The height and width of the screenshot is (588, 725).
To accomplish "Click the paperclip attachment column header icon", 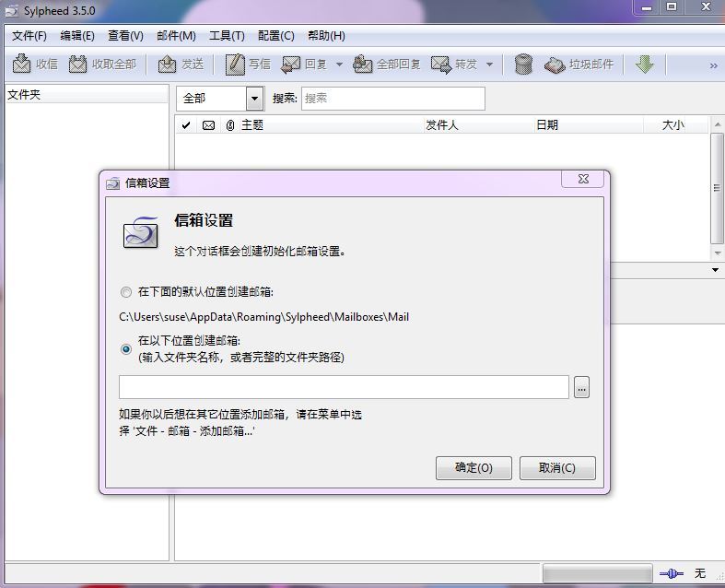I will pyautogui.click(x=230, y=125).
